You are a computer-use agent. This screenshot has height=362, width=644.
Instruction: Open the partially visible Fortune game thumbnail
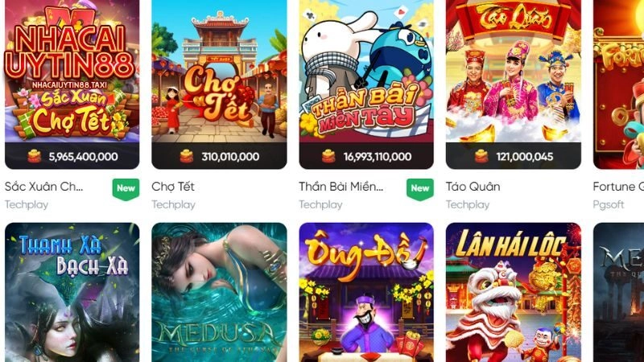(x=618, y=84)
